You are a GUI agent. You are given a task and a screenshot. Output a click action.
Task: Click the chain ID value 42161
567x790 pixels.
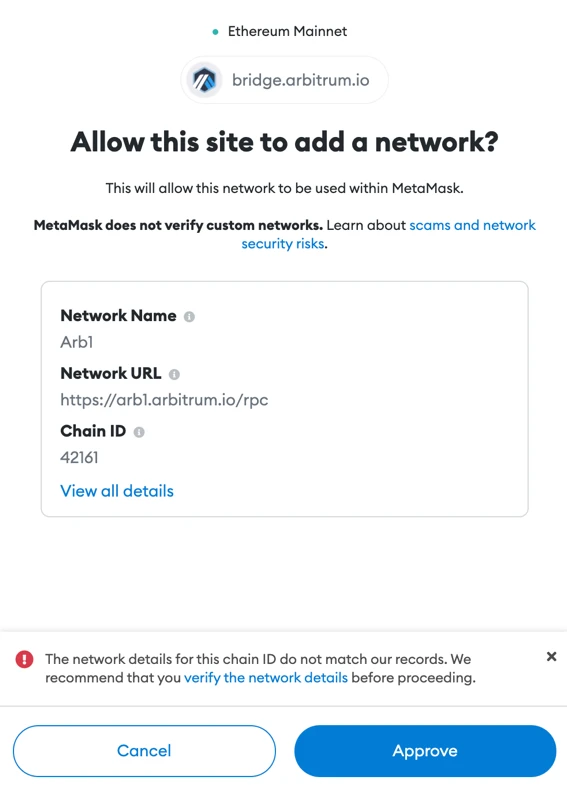pos(79,457)
